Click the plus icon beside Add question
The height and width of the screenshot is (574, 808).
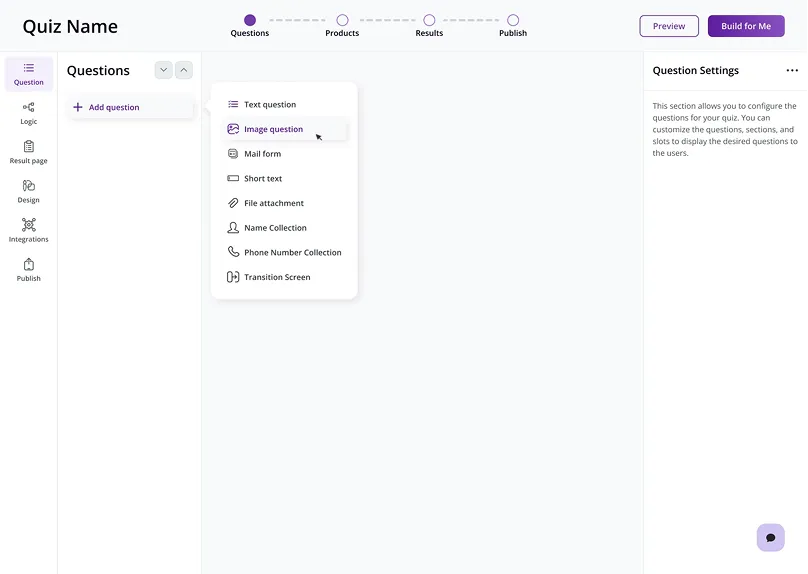78,107
